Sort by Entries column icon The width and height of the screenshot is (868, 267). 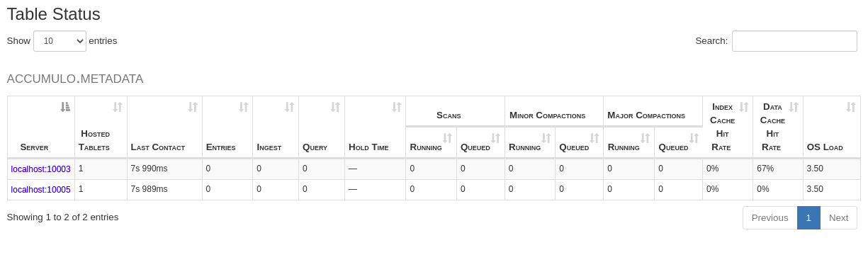243,107
